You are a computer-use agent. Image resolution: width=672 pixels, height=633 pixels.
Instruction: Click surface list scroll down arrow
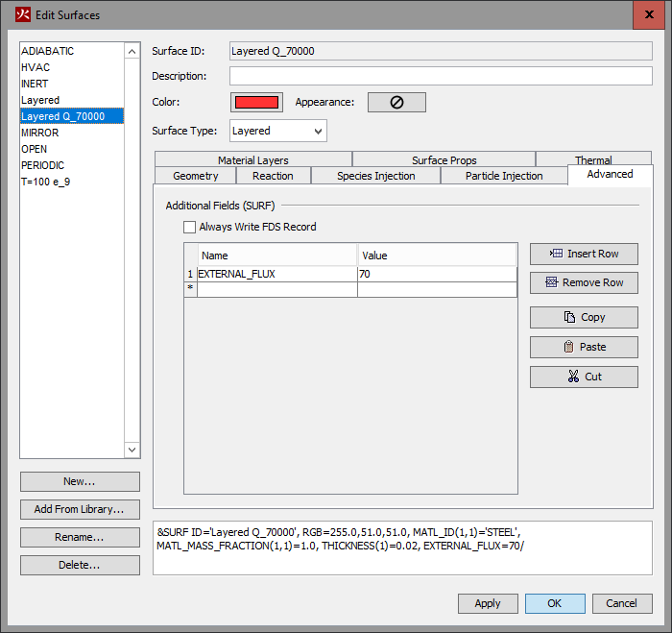(x=132, y=450)
